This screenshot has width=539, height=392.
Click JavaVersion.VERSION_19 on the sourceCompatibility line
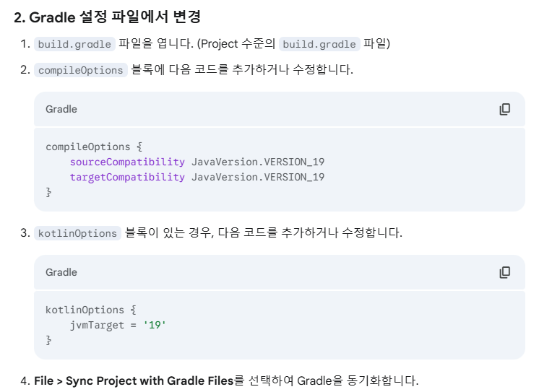tap(258, 162)
